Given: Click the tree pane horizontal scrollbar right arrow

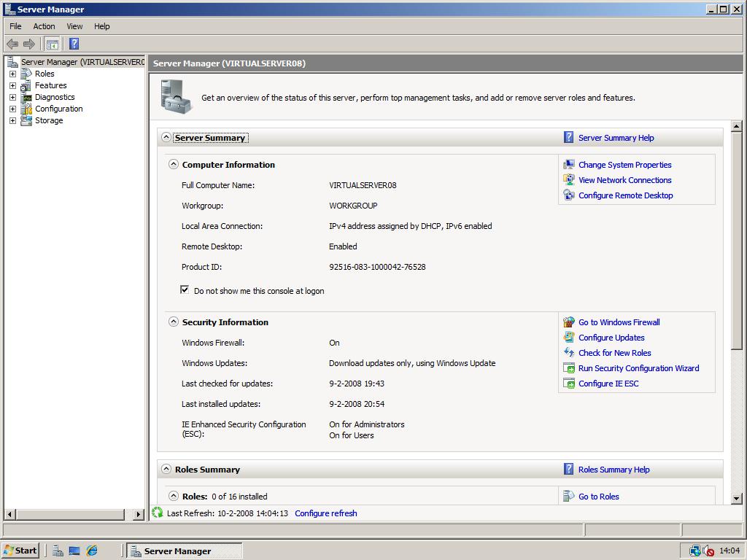Looking at the screenshot, I should point(139,514).
